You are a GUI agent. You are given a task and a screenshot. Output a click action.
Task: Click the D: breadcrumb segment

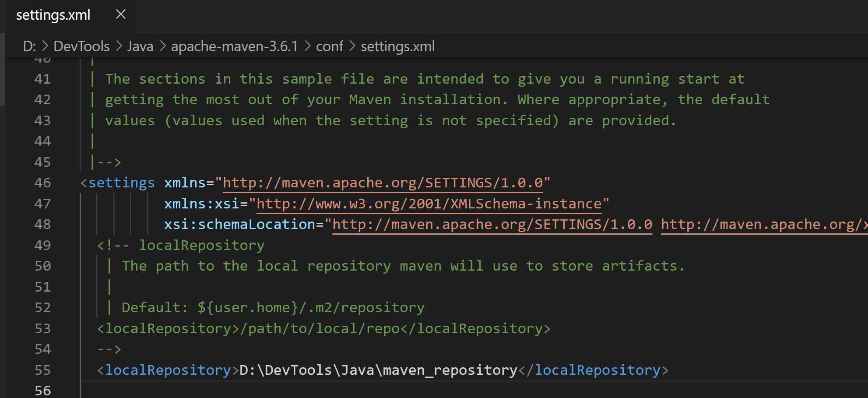pyautogui.click(x=29, y=46)
